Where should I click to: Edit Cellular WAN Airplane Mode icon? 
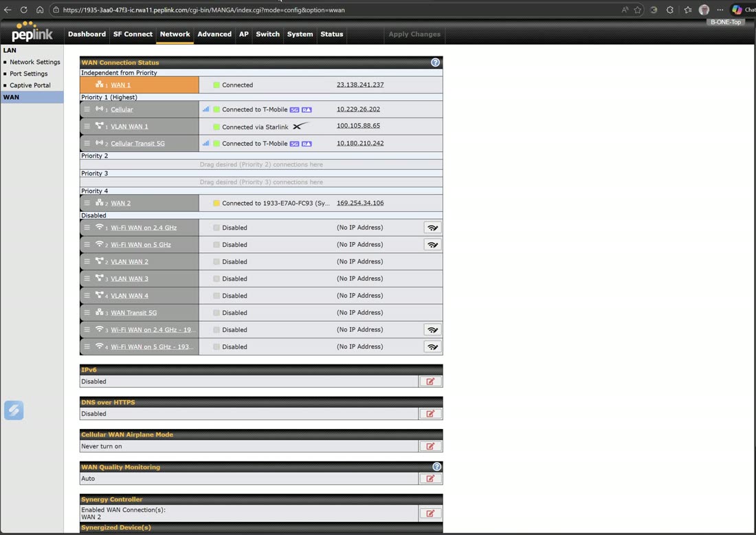point(430,446)
